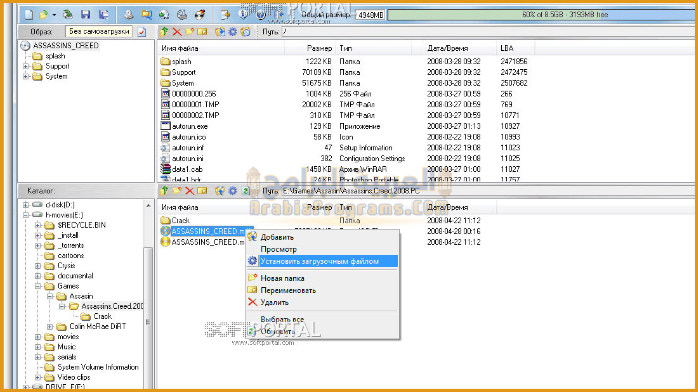Expand the Crysis folder node

[38, 266]
